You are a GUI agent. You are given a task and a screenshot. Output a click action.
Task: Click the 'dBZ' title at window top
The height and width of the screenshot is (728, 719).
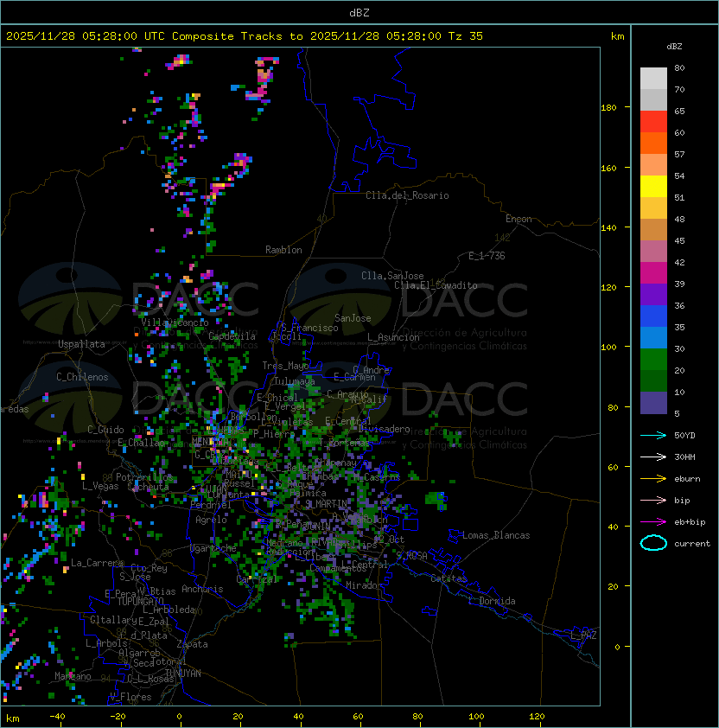(359, 13)
